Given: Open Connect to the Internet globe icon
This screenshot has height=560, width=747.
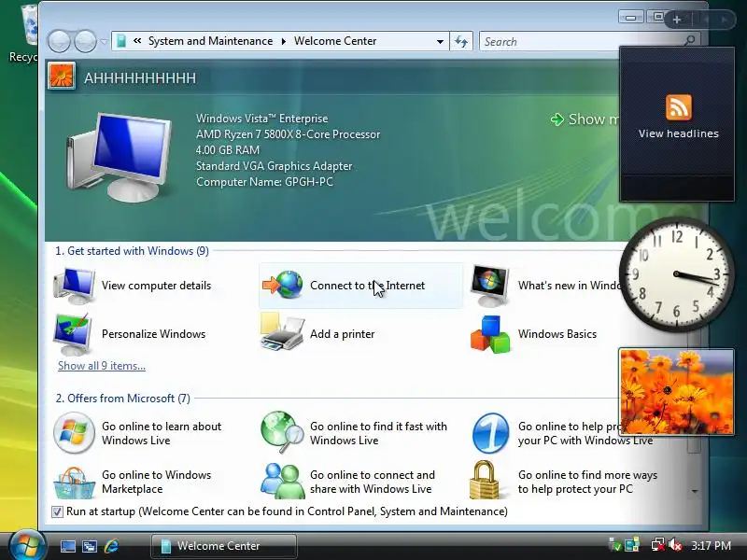Looking at the screenshot, I should (283, 285).
